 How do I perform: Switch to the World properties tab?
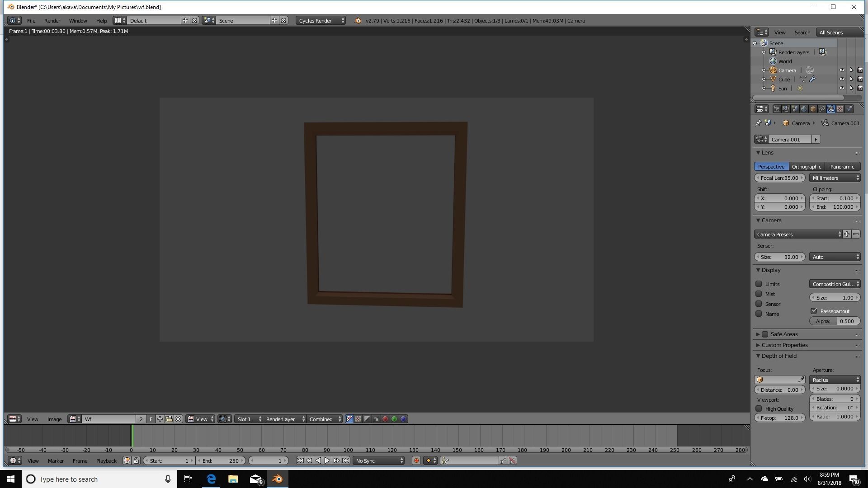[x=804, y=108]
